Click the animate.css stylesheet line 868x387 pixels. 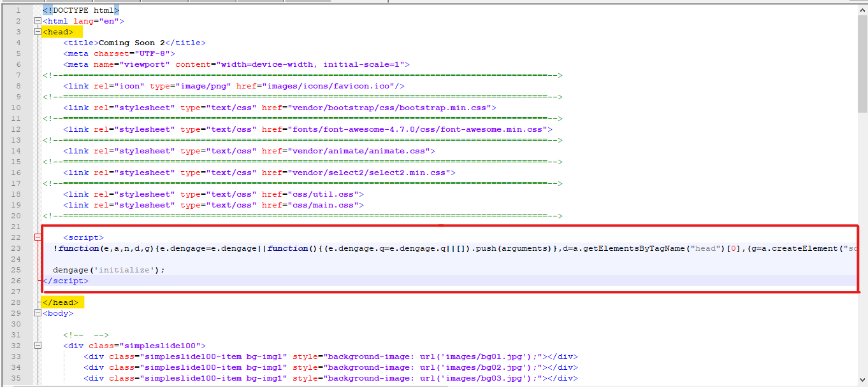coord(249,151)
